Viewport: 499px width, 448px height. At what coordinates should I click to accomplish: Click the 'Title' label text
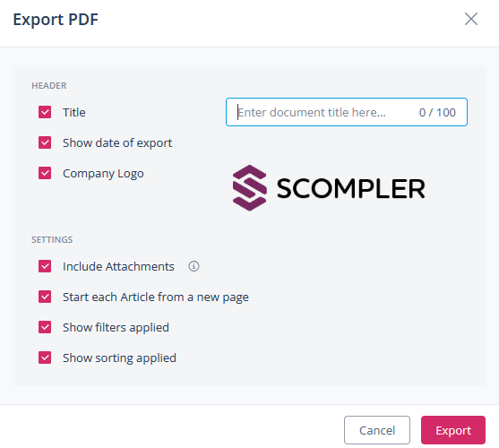point(74,112)
